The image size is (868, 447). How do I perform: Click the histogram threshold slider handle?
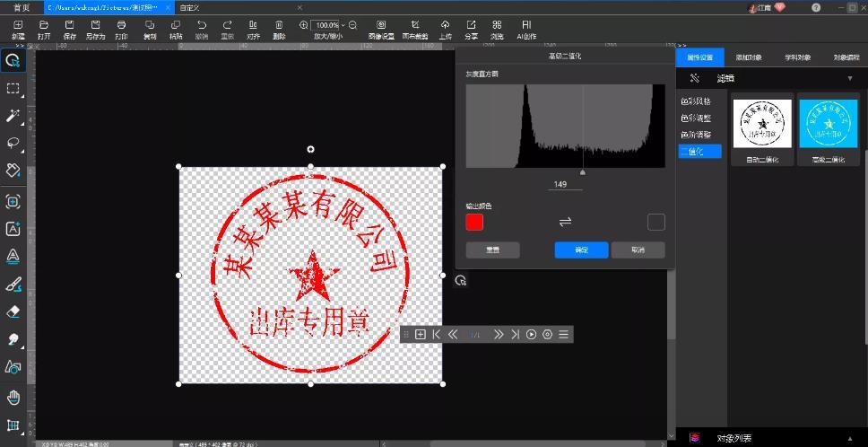tap(582, 172)
